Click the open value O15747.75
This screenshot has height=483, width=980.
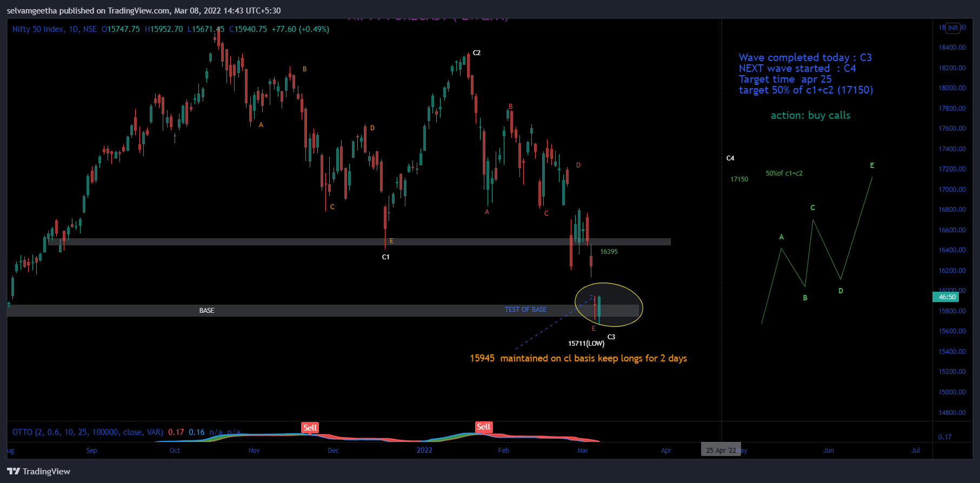click(x=121, y=29)
